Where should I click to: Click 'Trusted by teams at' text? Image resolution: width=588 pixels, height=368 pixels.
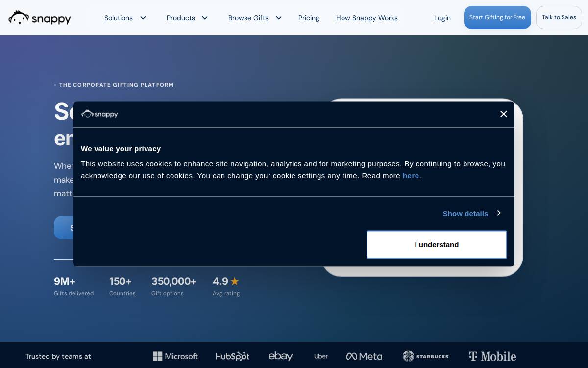point(58,356)
